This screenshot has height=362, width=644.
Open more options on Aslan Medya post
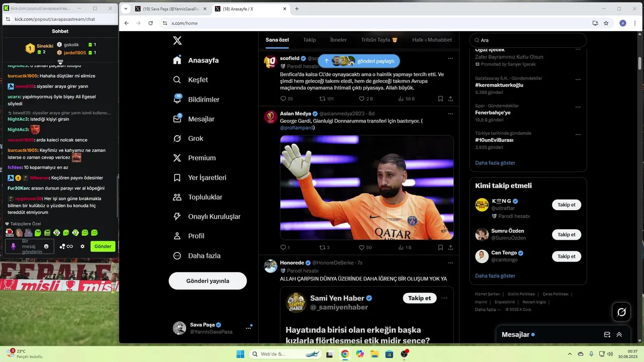[450, 114]
